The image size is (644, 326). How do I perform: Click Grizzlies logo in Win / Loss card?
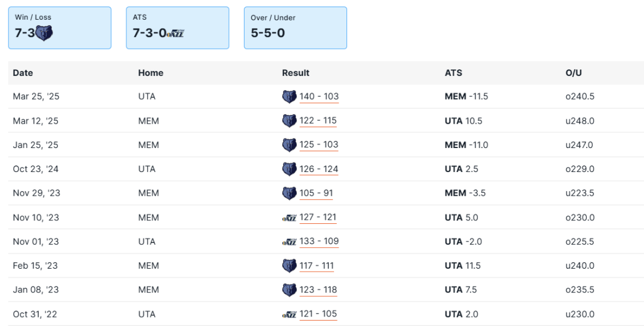point(44,33)
